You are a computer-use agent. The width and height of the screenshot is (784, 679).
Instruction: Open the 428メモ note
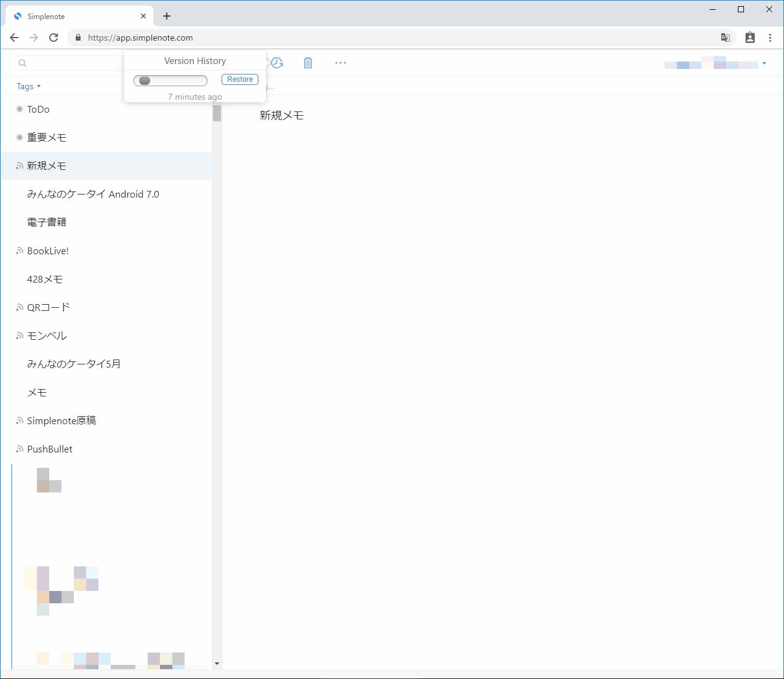click(106, 279)
